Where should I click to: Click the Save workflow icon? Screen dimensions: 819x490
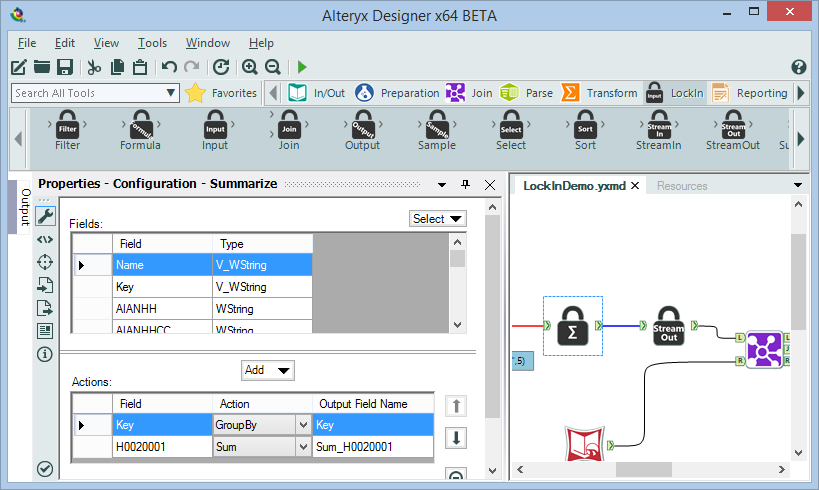tap(65, 67)
